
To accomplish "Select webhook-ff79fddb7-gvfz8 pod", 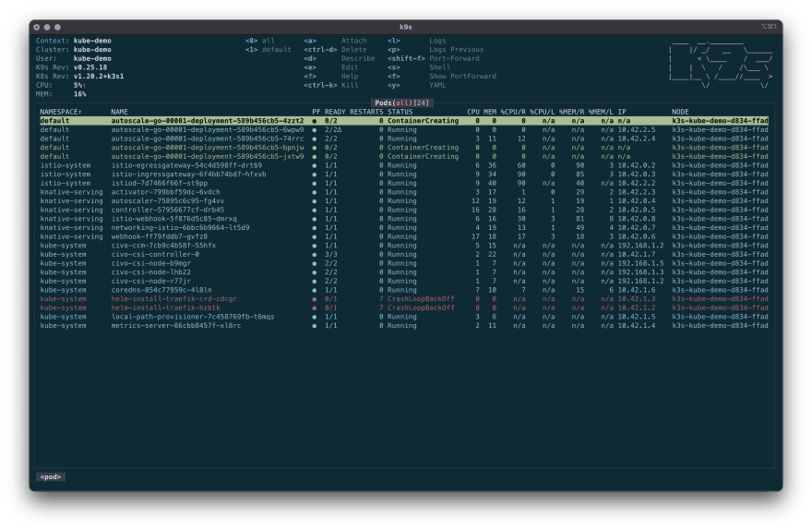I will pos(404,236).
